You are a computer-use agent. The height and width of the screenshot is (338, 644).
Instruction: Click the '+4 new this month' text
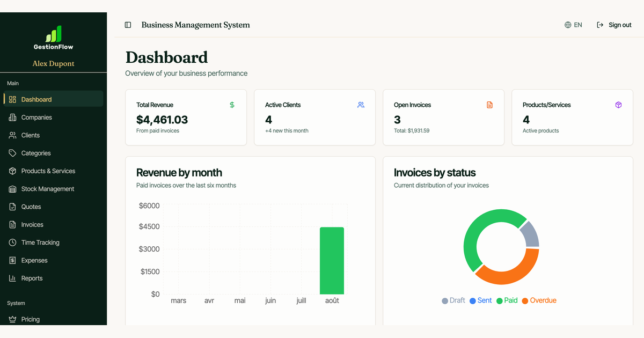[287, 130]
